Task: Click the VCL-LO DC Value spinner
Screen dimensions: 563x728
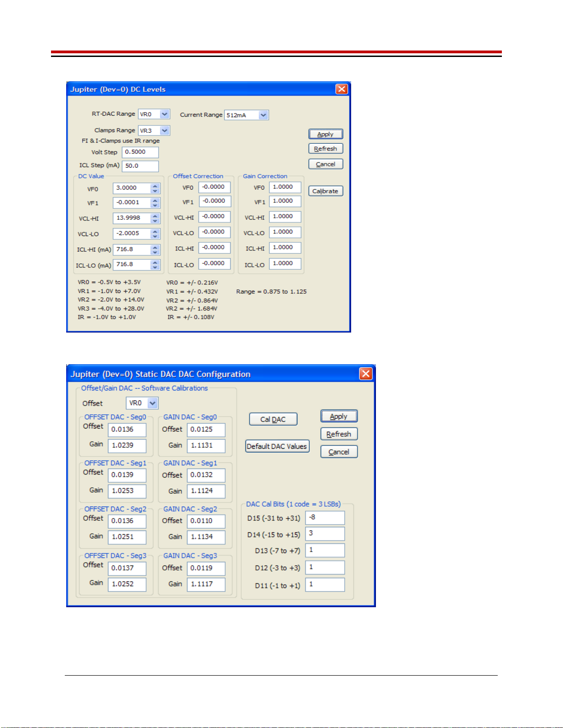Action: [x=155, y=233]
